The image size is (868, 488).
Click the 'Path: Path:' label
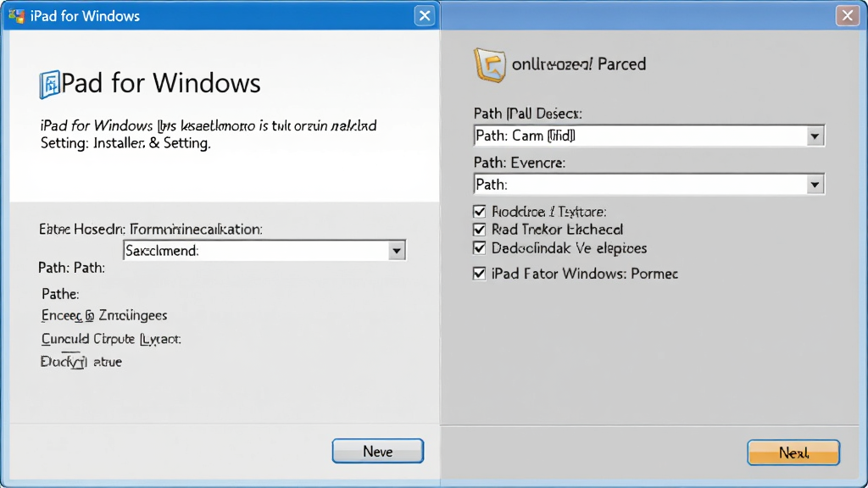[x=71, y=268]
